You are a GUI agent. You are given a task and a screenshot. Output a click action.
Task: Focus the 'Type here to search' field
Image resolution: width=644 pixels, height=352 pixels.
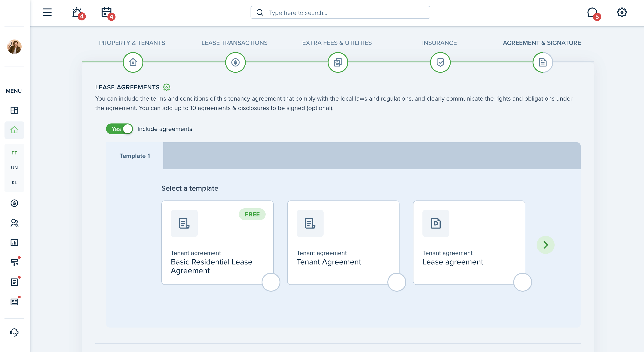click(340, 13)
